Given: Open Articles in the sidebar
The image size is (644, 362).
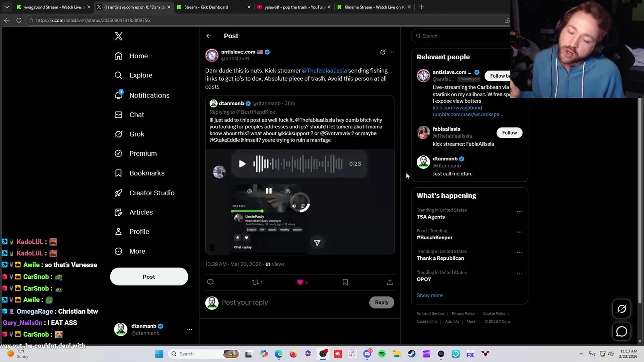Looking at the screenshot, I should (x=134, y=212).
